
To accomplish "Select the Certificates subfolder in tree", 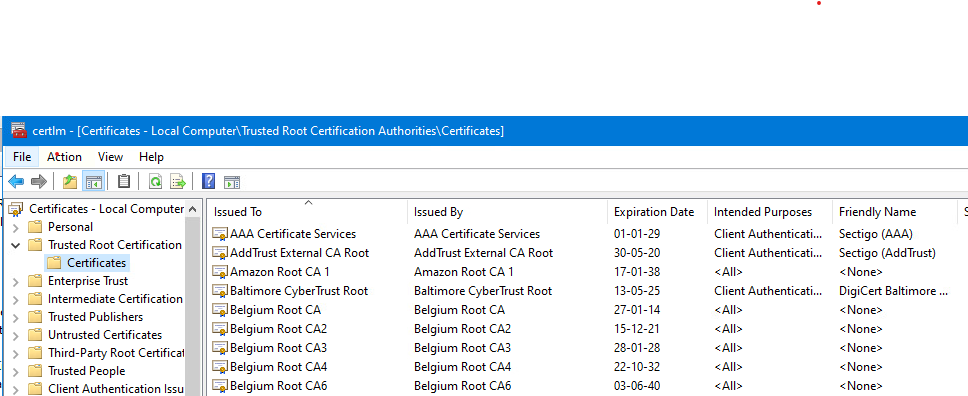I will coord(96,263).
